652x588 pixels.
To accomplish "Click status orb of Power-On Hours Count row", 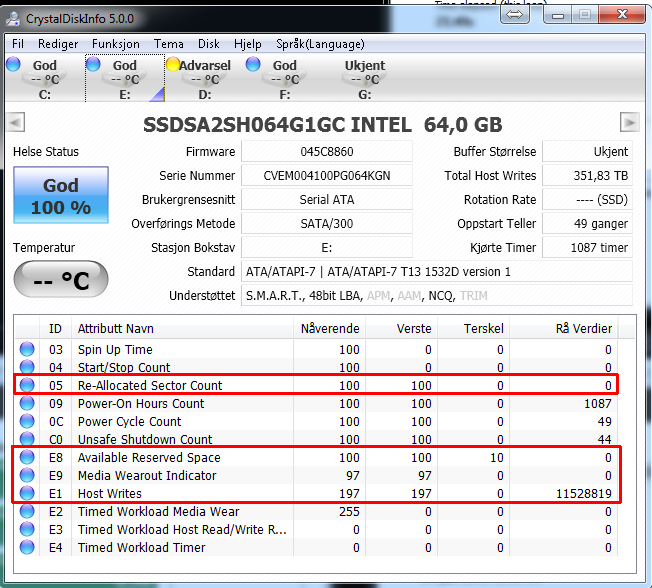I will pyautogui.click(x=27, y=403).
